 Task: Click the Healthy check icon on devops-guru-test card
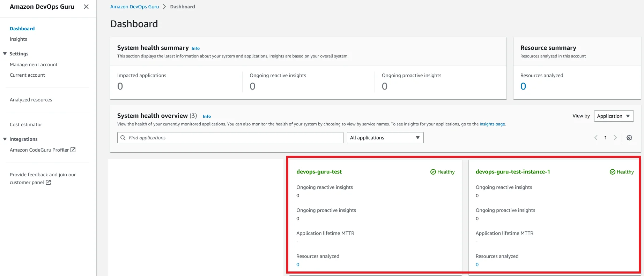tap(433, 172)
